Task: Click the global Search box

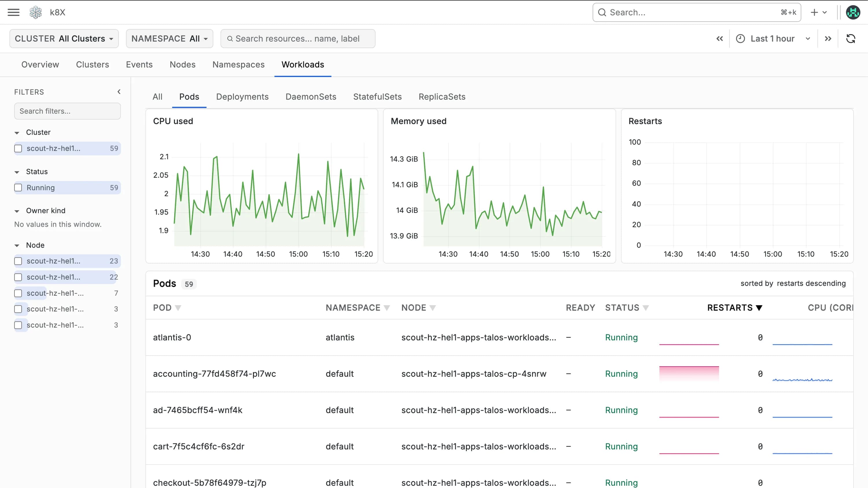Action: (696, 12)
